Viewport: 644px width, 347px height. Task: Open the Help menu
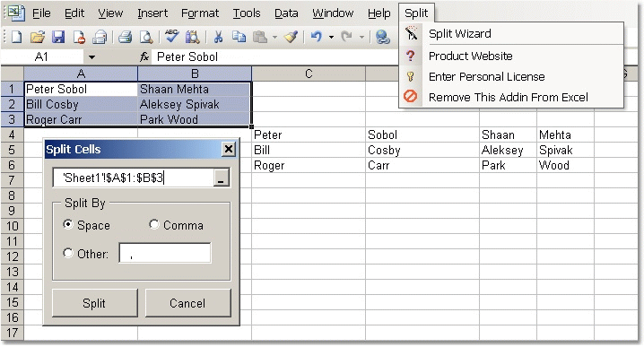379,13
